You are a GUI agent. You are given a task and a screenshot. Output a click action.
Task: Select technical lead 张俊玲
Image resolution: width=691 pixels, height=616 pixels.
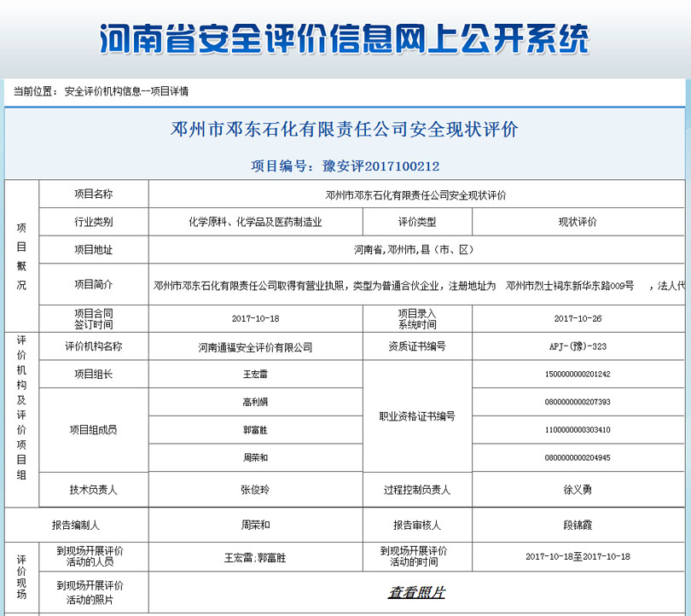[256, 490]
